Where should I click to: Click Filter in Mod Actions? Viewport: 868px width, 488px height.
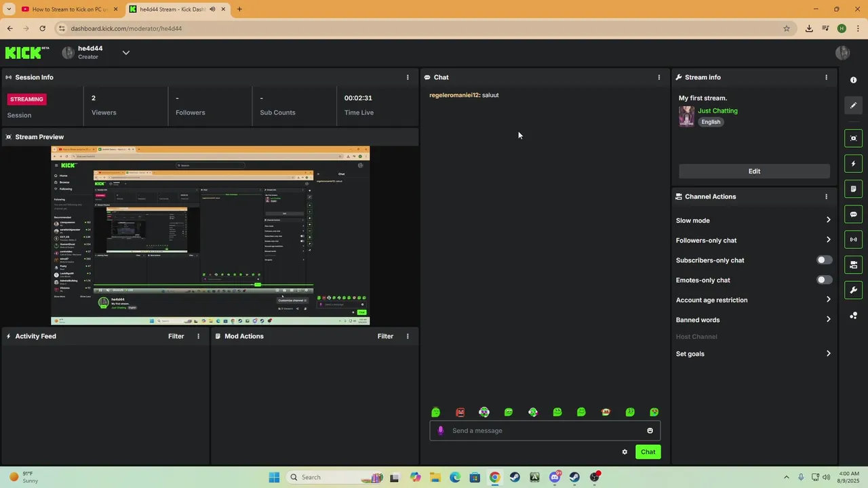(385, 336)
